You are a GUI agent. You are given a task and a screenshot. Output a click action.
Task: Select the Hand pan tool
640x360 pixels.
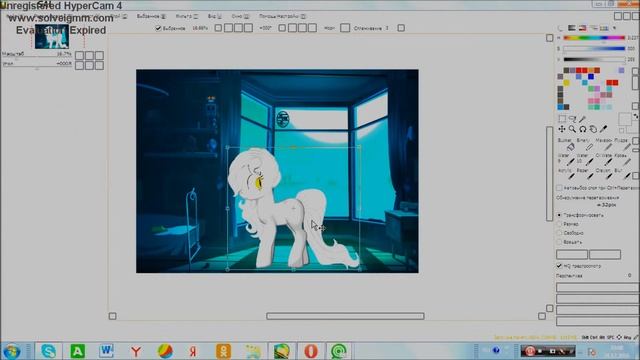(x=593, y=129)
